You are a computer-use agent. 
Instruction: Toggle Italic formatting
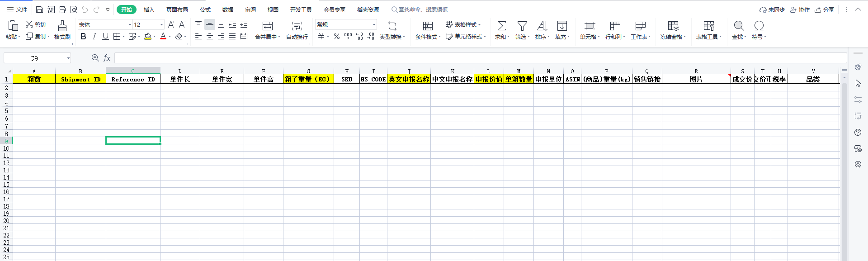click(x=94, y=36)
